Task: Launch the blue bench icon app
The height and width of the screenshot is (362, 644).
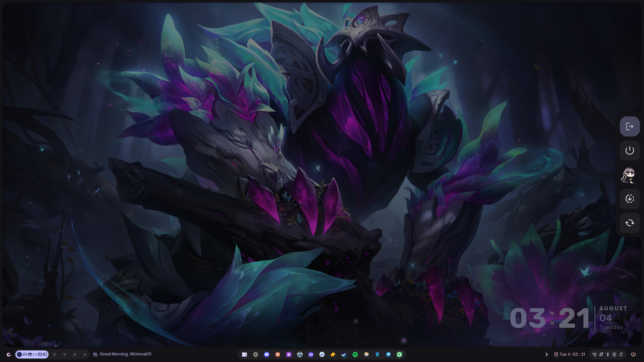Action: click(x=388, y=354)
